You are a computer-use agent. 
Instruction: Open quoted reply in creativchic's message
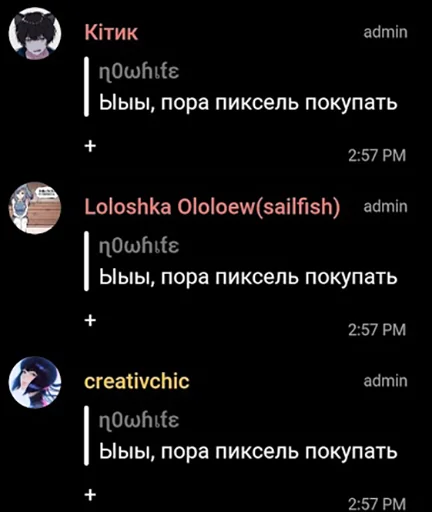(x=241, y=436)
